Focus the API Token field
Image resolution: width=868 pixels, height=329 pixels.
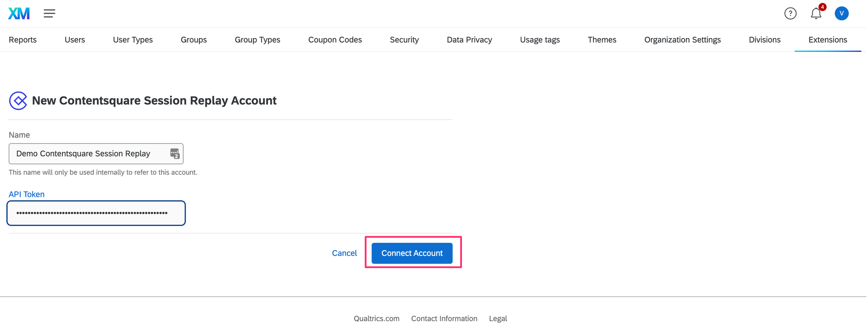click(x=96, y=213)
